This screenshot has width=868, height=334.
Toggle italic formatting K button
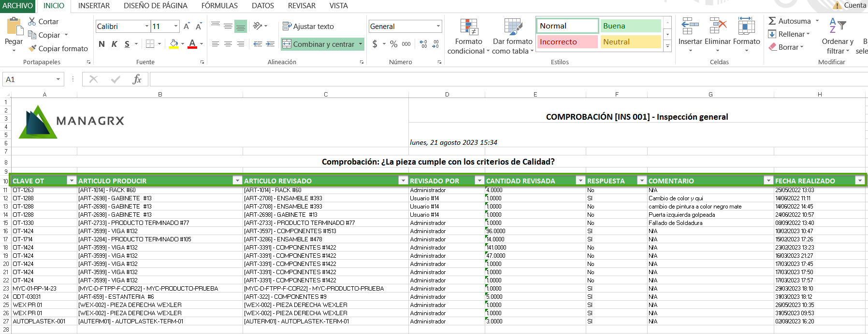pos(115,44)
